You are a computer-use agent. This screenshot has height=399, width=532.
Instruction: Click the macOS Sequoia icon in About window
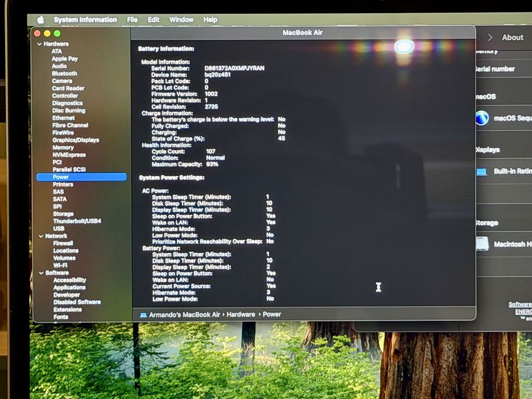482,118
